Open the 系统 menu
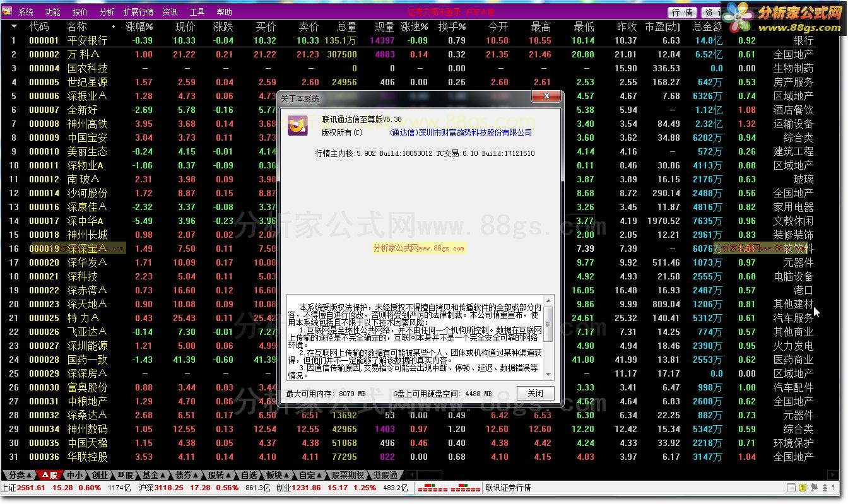The width and height of the screenshot is (848, 504). tap(26, 12)
